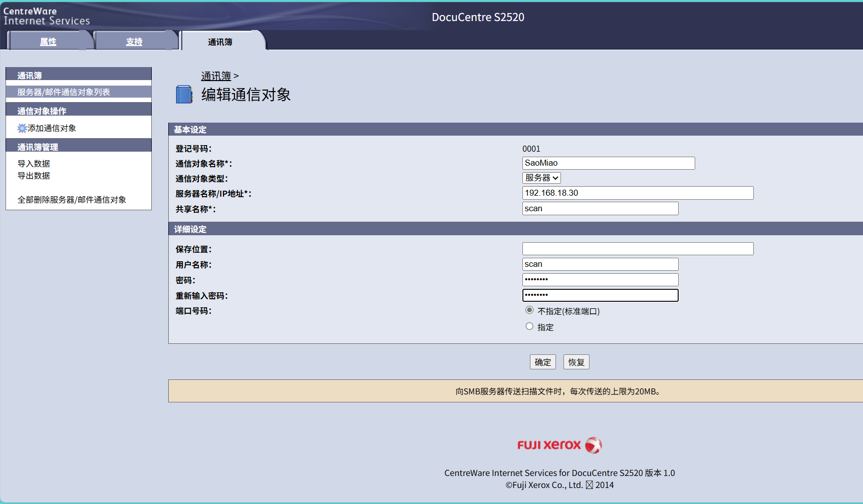Click the 端口号码 label
This screenshot has width=863, height=504.
(193, 311)
